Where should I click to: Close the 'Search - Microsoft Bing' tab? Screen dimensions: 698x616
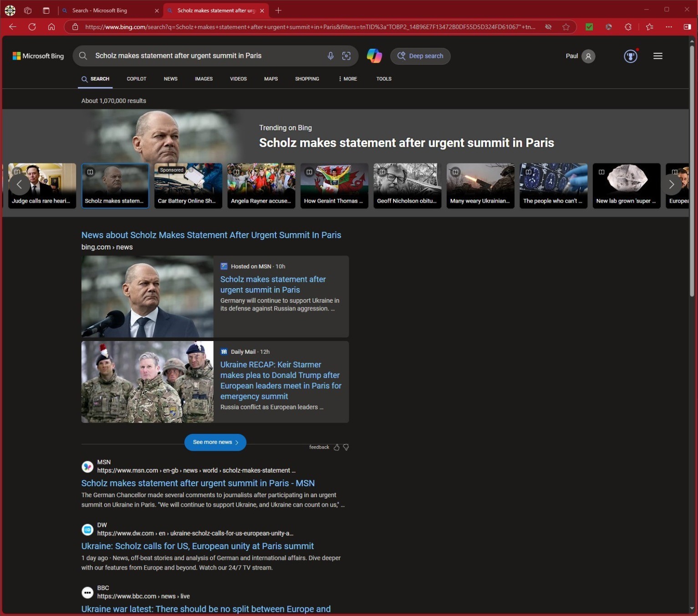157,10
